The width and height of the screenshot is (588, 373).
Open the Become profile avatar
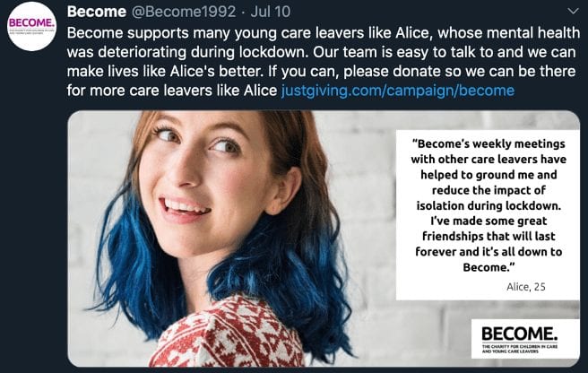[x=32, y=26]
